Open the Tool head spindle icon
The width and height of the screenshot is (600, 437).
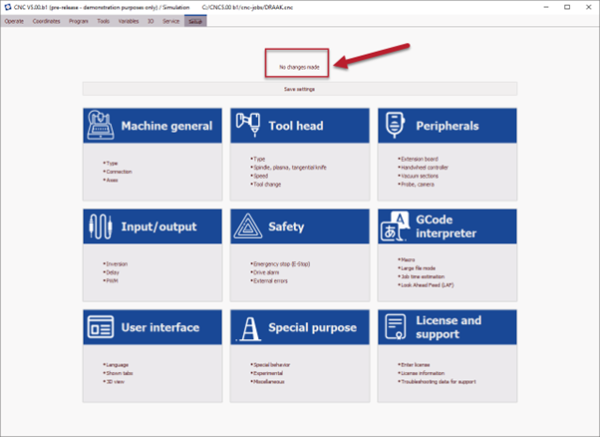[249, 126]
